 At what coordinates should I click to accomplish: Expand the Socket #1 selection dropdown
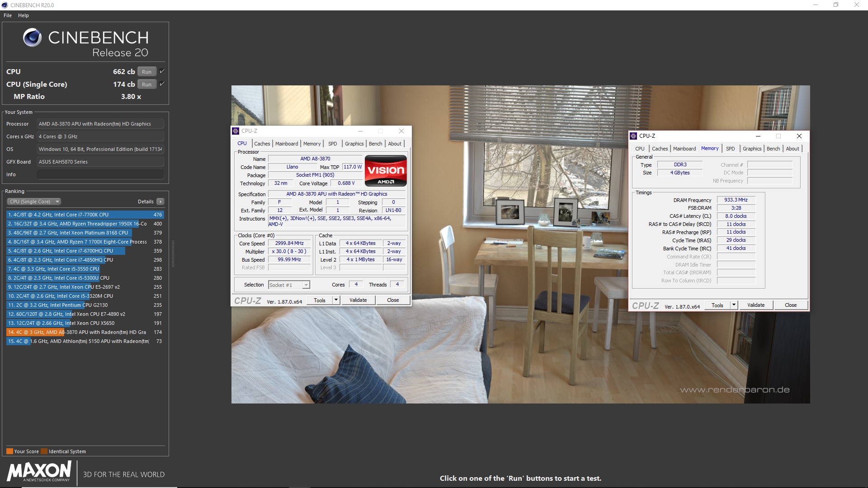tap(306, 285)
